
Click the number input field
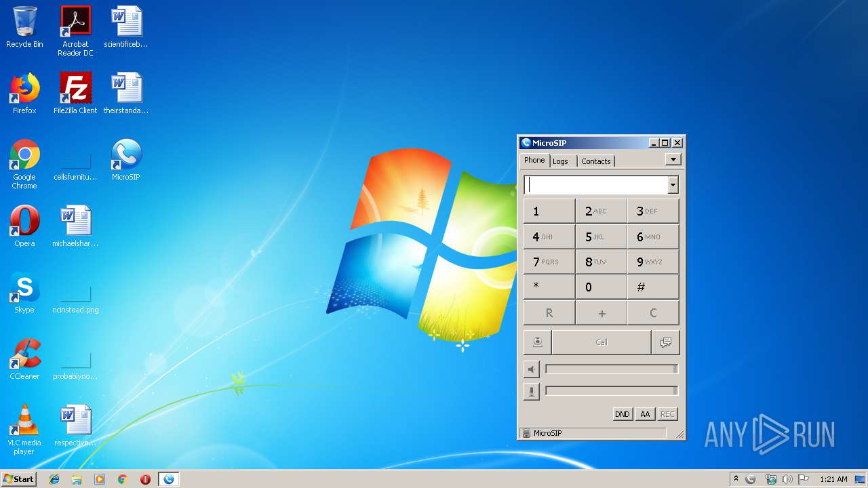(x=596, y=184)
